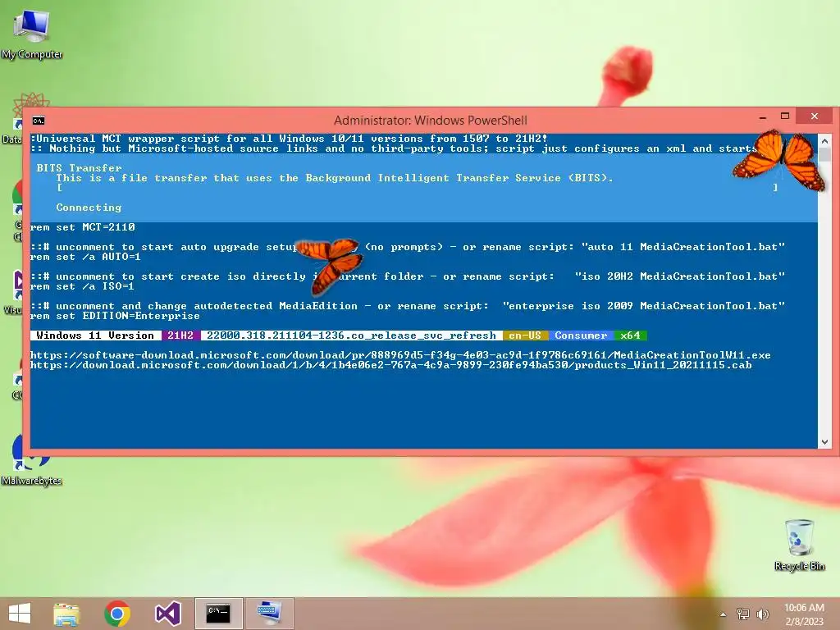This screenshot has height=630, width=840.
Task: Open the clock showing 10:06 AM
Action: coord(804,614)
